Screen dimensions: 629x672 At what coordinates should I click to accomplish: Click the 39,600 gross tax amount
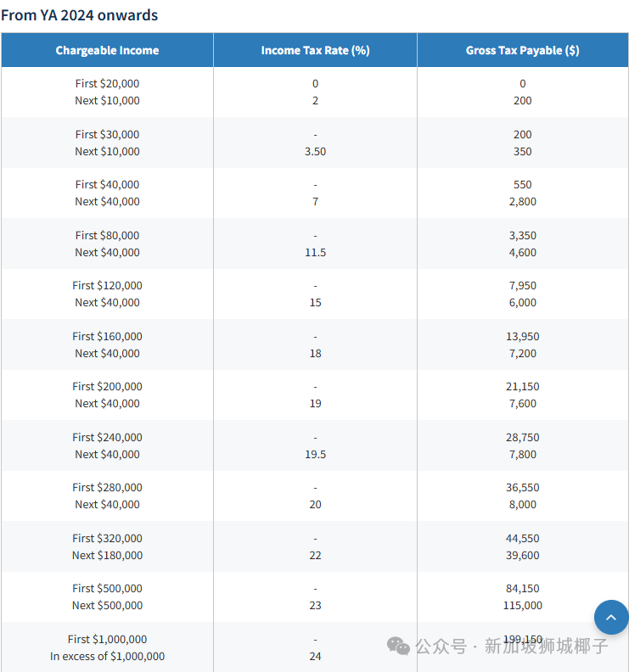pos(522,555)
